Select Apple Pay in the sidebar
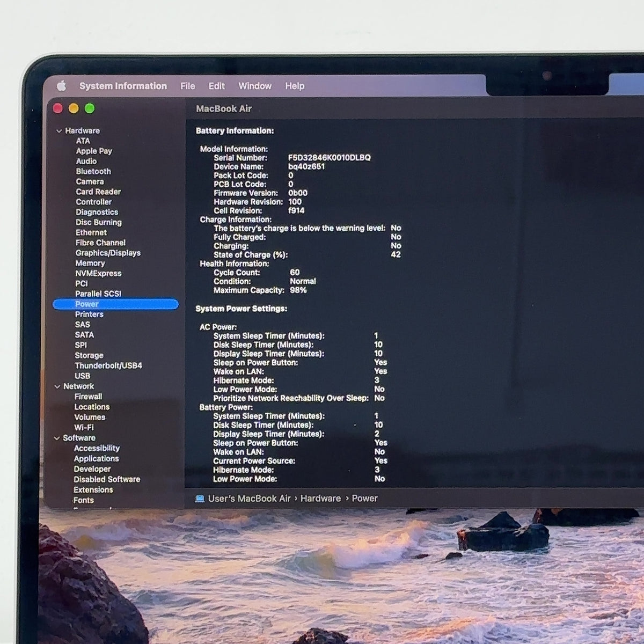 point(94,151)
